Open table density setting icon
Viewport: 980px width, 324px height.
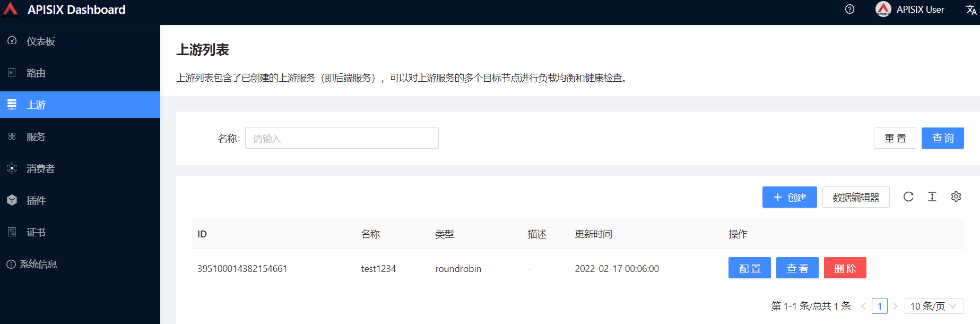click(x=932, y=197)
